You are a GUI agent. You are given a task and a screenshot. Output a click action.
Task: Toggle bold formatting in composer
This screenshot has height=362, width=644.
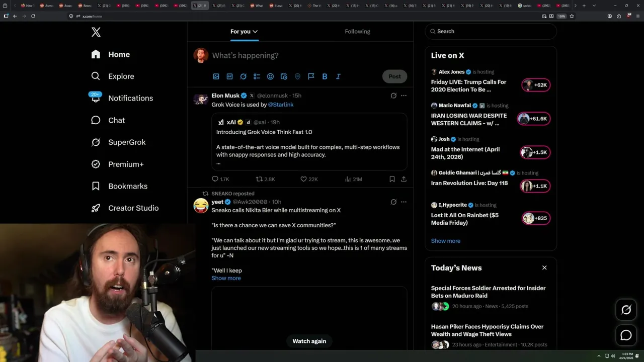pos(325,76)
